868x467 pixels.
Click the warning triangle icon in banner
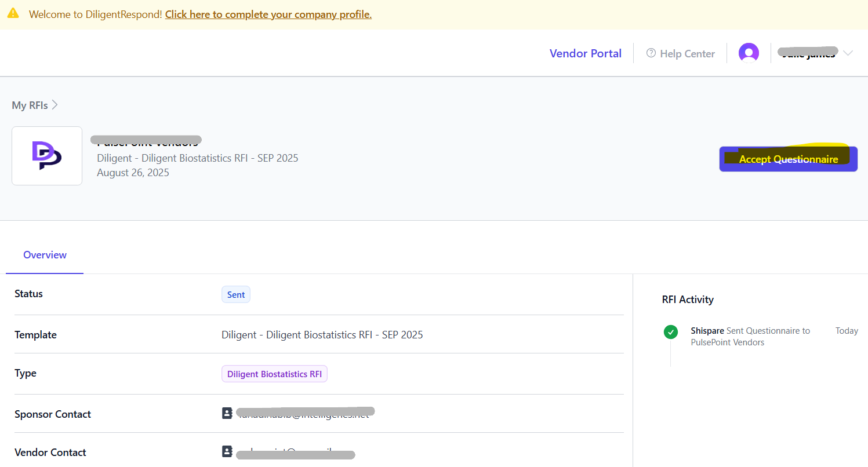pyautogui.click(x=13, y=13)
